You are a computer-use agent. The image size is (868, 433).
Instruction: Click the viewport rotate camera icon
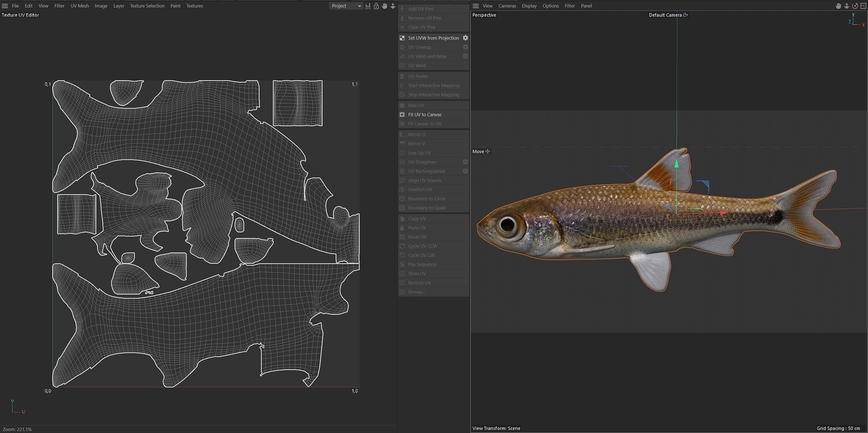(855, 6)
